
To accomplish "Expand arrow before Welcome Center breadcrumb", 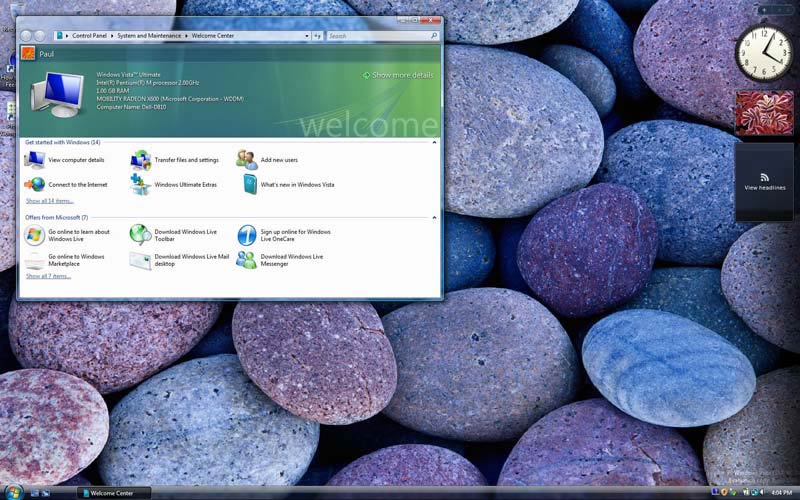I will pyautogui.click(x=186, y=36).
